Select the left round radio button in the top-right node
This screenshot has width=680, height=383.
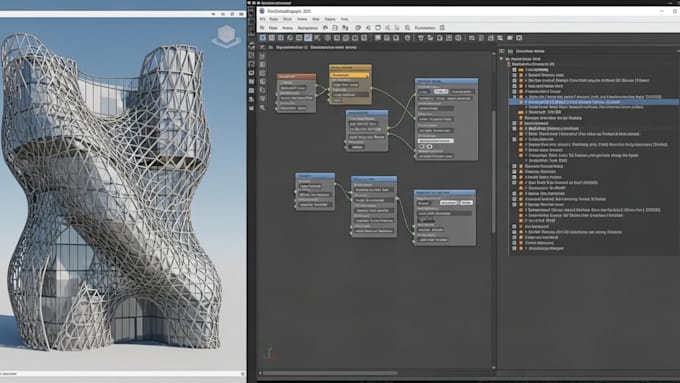(x=421, y=147)
